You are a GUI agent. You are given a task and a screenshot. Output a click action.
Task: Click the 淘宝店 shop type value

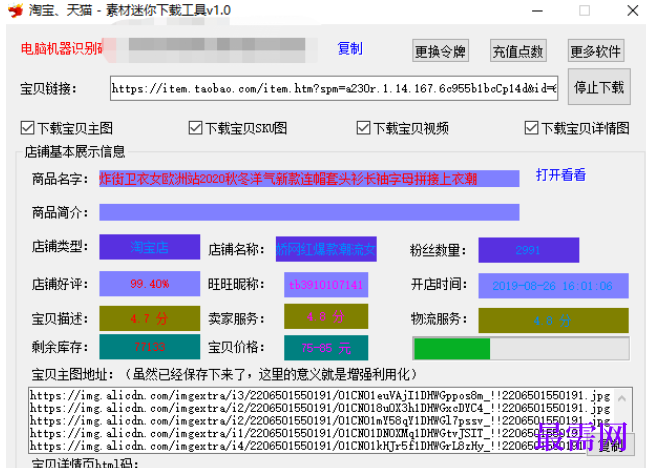[x=150, y=247]
